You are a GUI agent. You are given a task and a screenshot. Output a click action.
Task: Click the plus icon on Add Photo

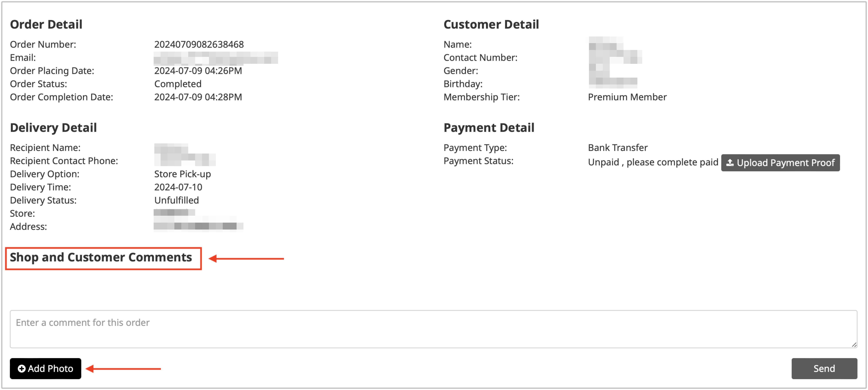pyautogui.click(x=22, y=368)
